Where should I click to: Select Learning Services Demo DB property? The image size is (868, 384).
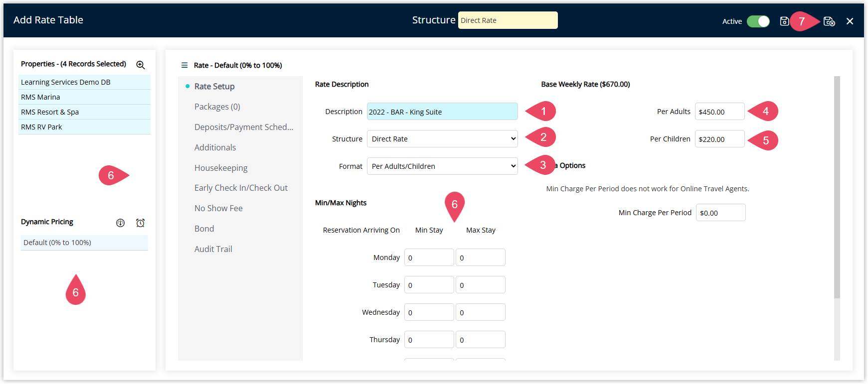tap(84, 82)
